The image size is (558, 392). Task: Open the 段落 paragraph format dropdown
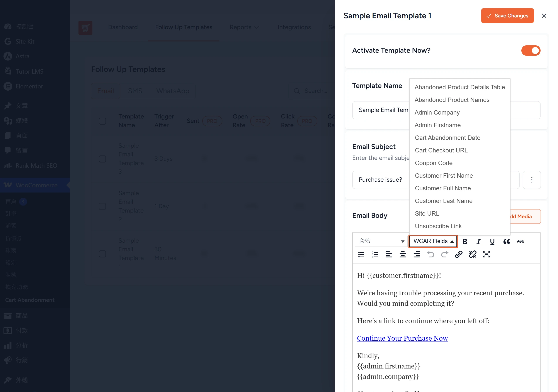coord(381,241)
